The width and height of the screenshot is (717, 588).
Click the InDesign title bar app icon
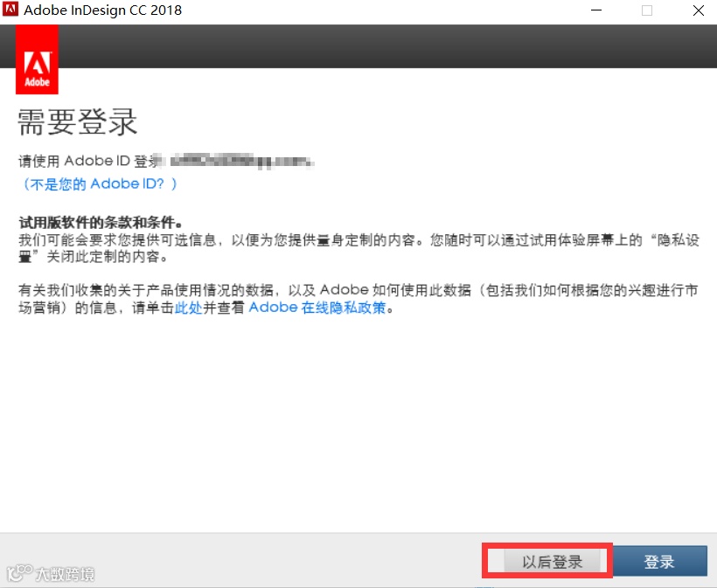[x=10, y=10]
